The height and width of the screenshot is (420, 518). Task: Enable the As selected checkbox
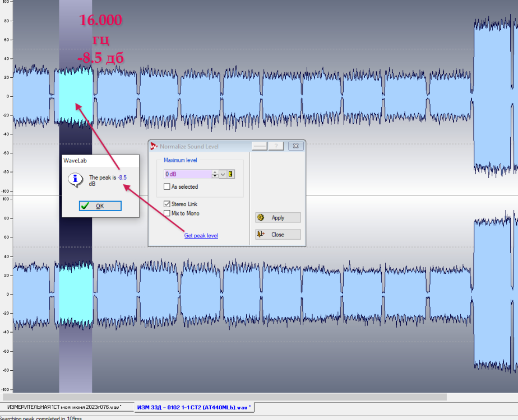(x=167, y=186)
